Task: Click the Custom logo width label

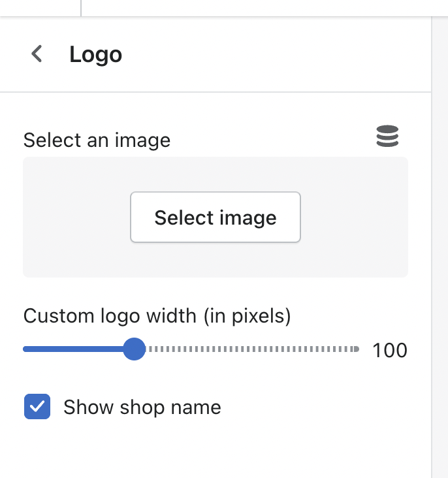Action: [x=157, y=316]
